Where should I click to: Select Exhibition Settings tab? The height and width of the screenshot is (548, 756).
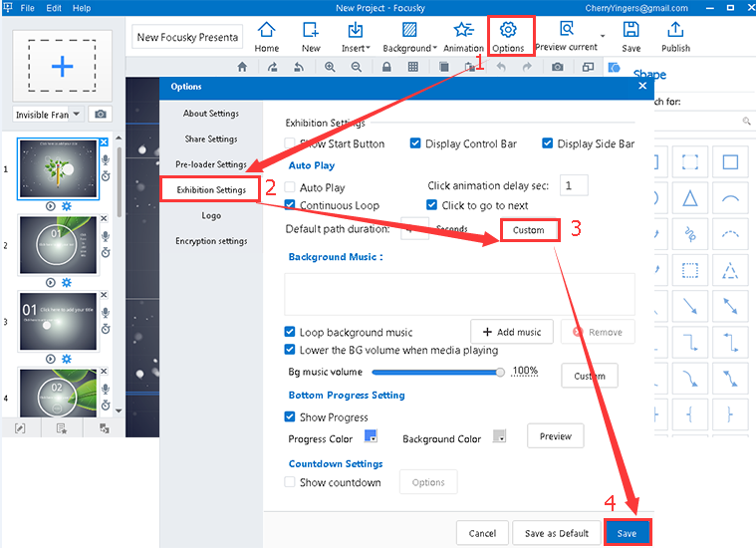click(x=211, y=190)
